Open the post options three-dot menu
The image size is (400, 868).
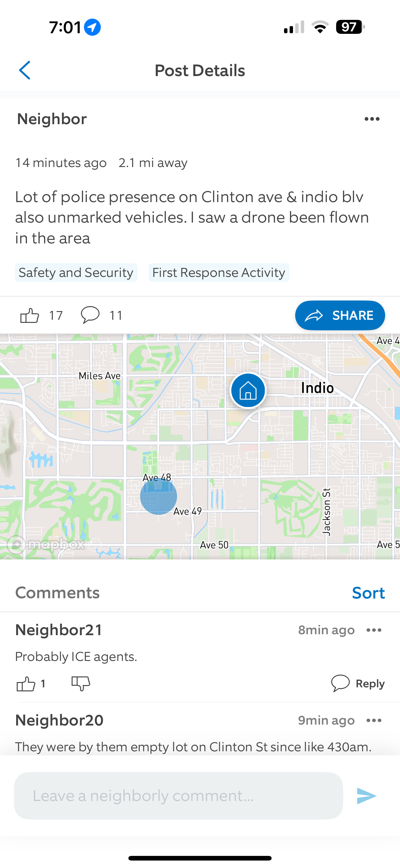pos(372,119)
